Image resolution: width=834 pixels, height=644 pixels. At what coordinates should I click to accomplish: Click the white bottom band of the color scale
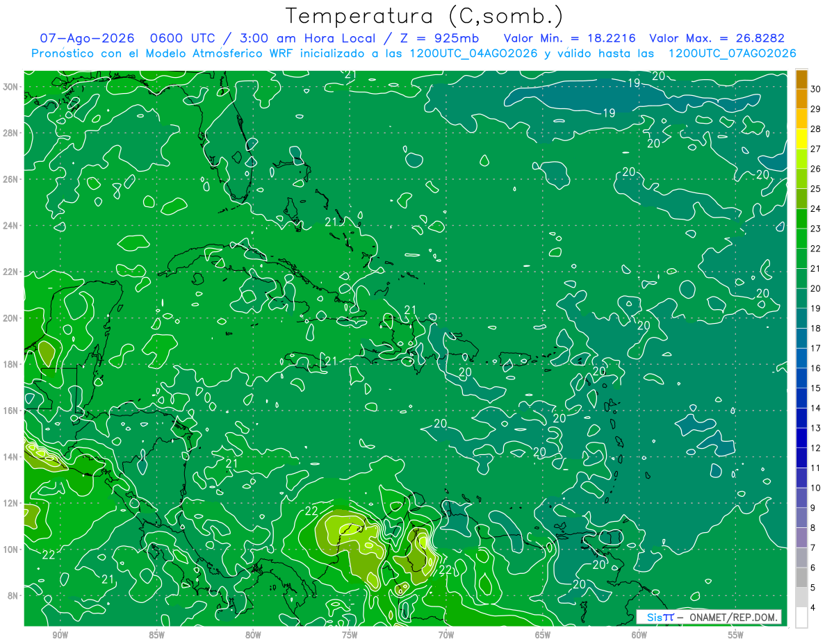pyautogui.click(x=801, y=618)
